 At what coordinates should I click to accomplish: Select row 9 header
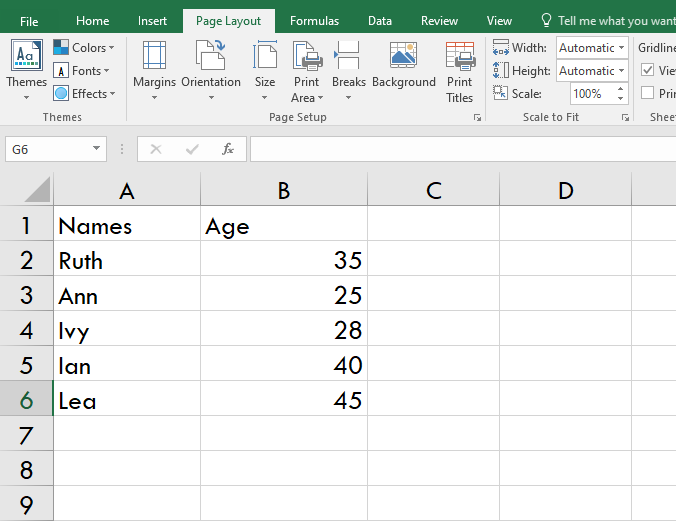click(x=26, y=504)
